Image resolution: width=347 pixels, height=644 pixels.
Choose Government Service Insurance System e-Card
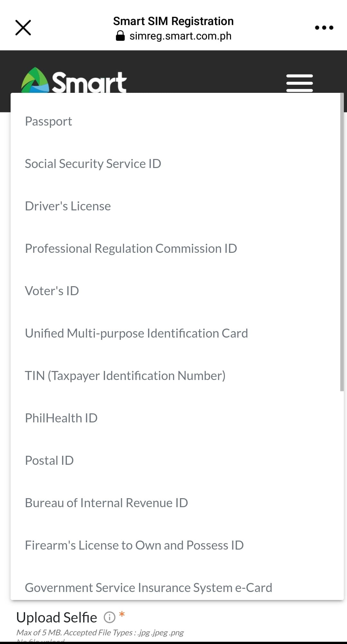pos(148,587)
